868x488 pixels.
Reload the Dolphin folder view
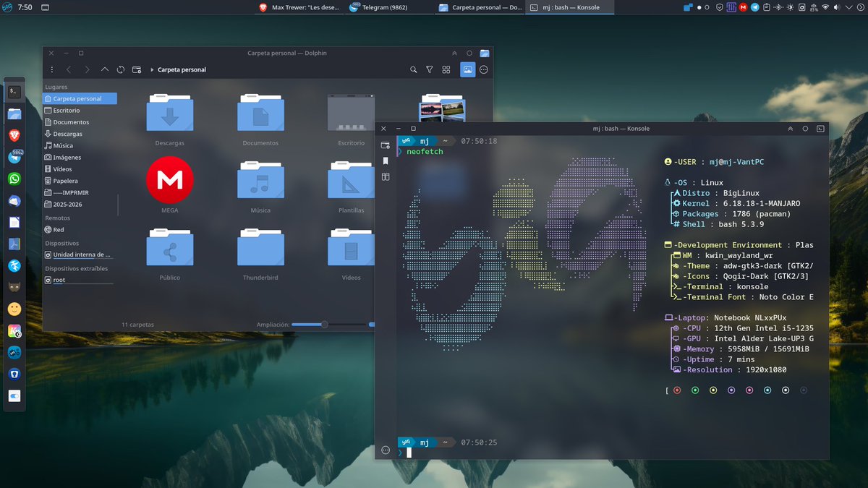coord(120,69)
